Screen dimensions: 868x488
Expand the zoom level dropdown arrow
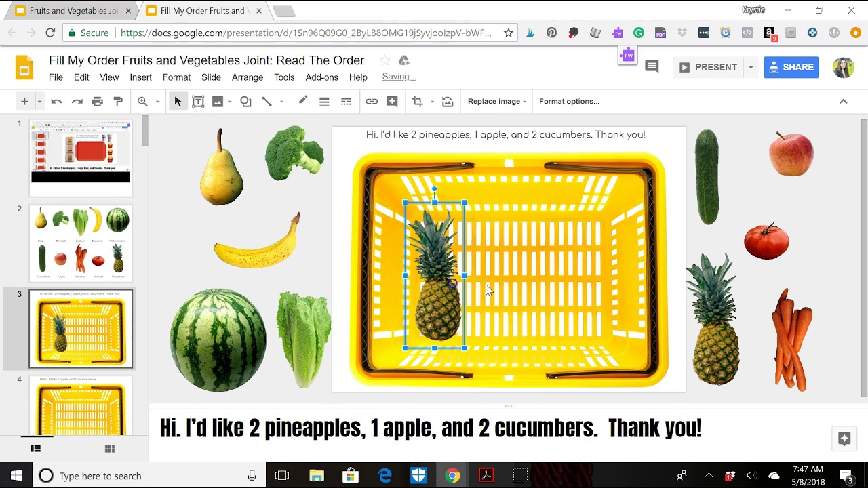pos(157,102)
